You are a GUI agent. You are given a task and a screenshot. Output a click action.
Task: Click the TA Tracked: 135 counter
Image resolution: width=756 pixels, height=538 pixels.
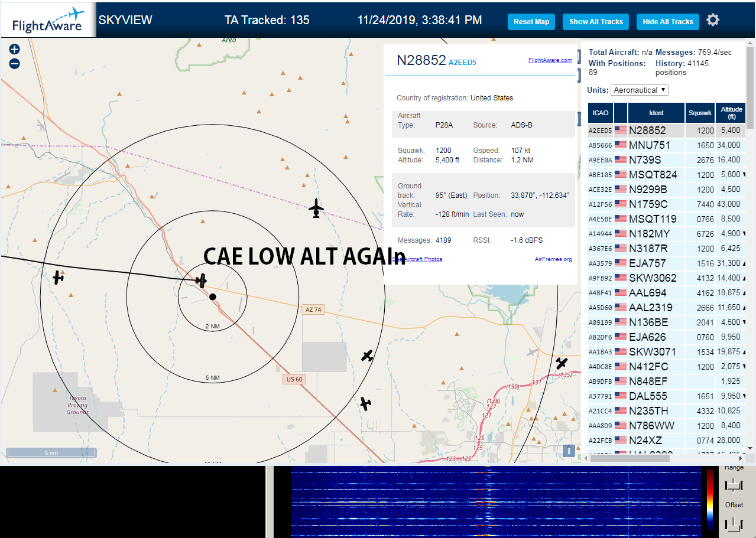click(x=267, y=20)
